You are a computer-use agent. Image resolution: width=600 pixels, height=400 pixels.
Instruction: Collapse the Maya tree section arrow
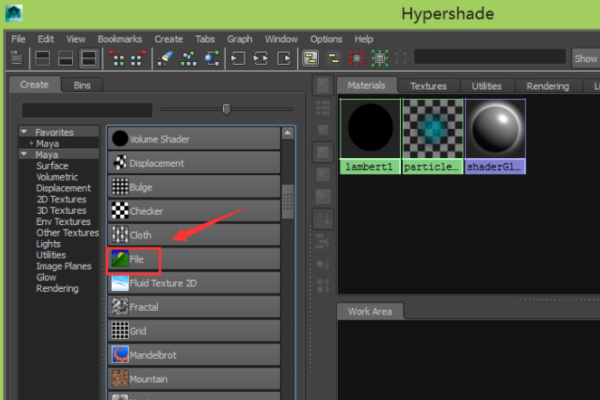click(24, 154)
